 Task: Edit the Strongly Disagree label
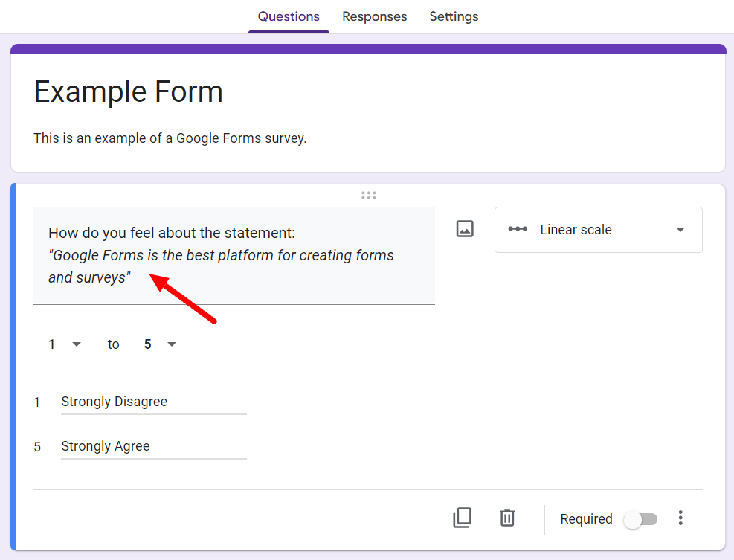(x=153, y=402)
